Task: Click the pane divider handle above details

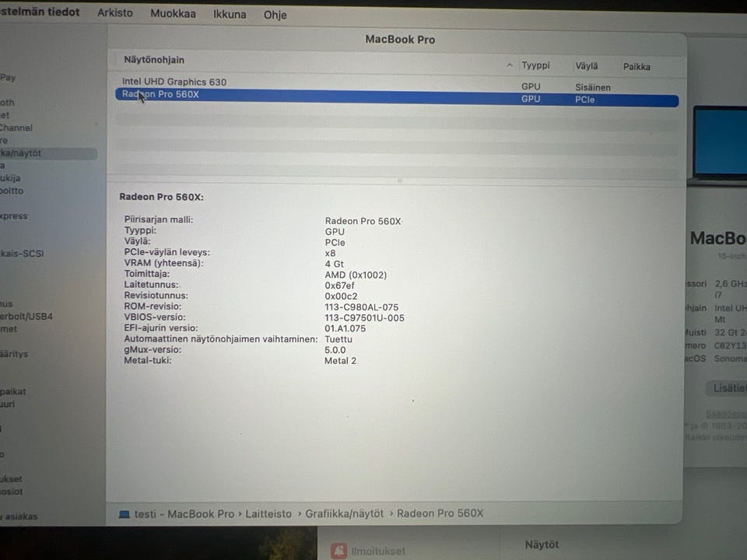Action: (399, 181)
